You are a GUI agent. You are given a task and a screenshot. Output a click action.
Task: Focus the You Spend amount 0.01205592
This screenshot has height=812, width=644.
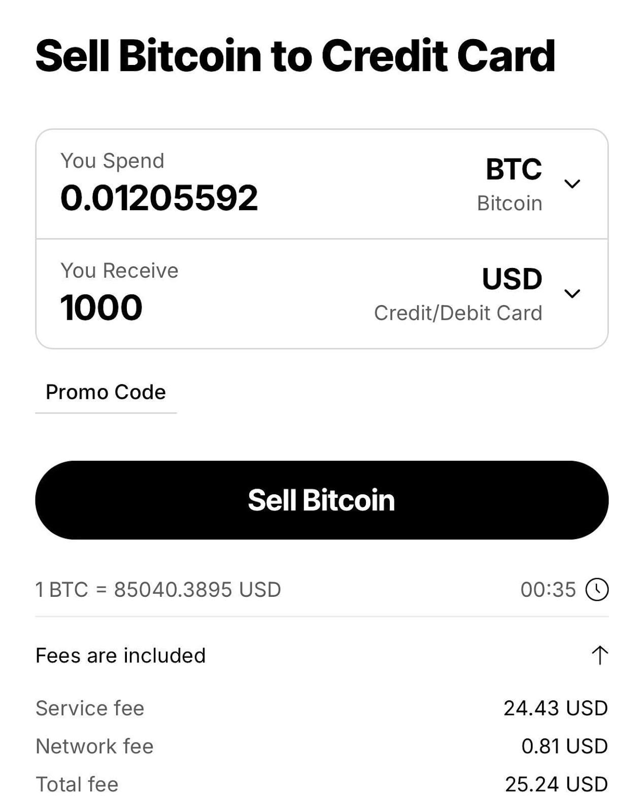coord(159,197)
